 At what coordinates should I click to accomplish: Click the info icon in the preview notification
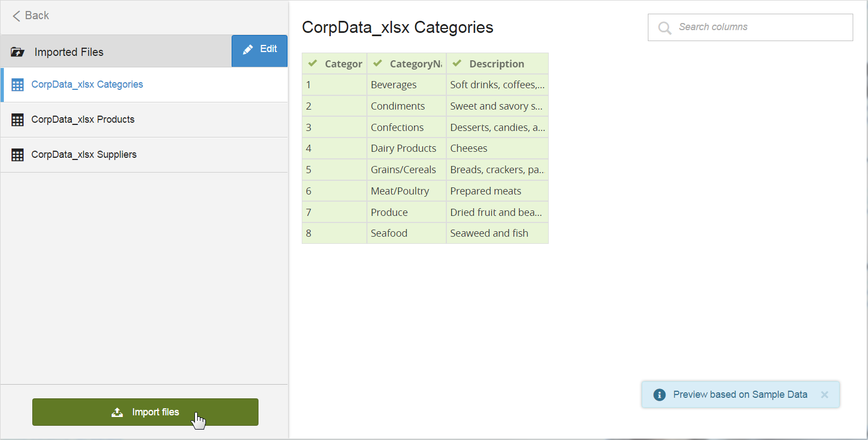point(659,395)
